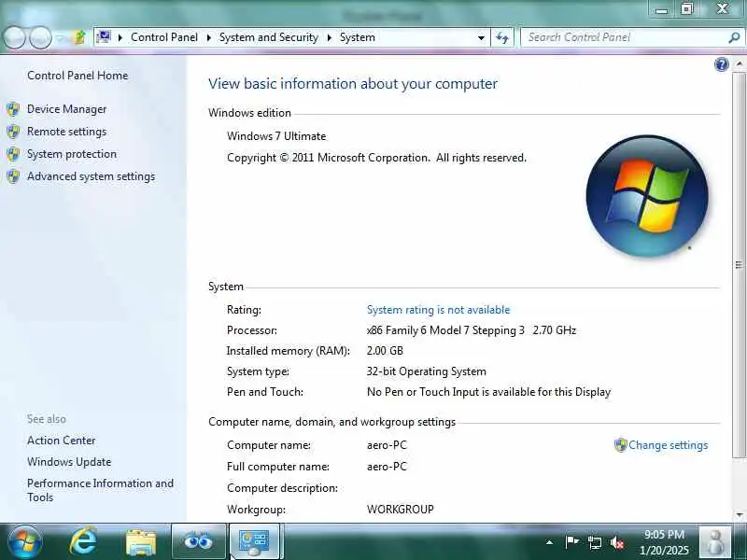Click the Control Panel breadcrumb
747x560 pixels.
click(x=164, y=37)
